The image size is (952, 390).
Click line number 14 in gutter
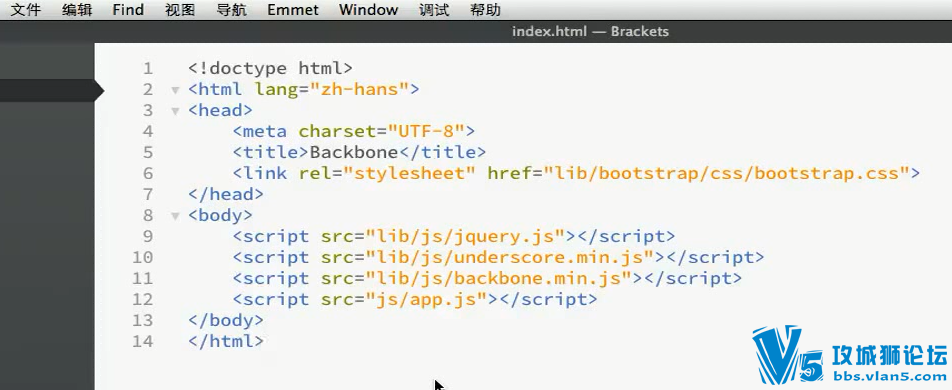coord(143,341)
